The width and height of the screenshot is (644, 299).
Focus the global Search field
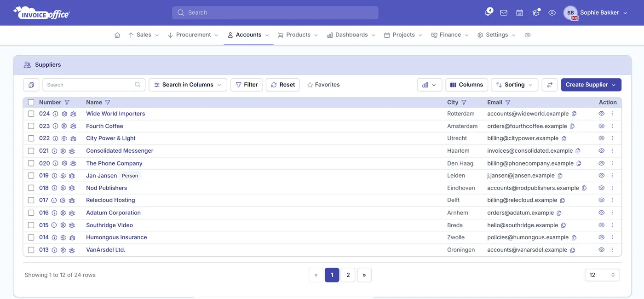[275, 13]
